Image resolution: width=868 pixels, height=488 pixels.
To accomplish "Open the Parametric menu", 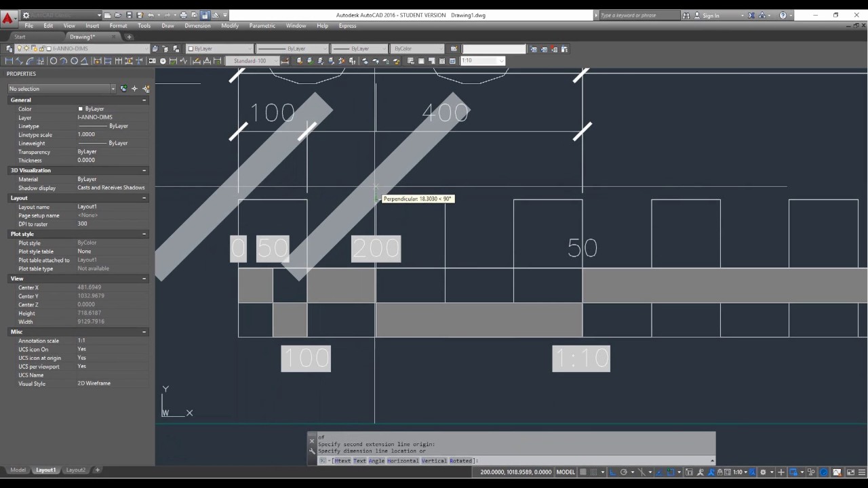I will [262, 26].
